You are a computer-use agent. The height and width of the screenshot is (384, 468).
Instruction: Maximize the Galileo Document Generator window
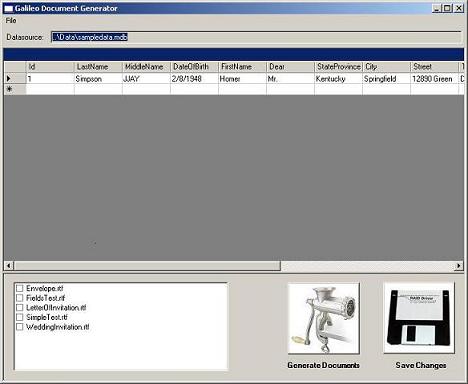(448, 8)
